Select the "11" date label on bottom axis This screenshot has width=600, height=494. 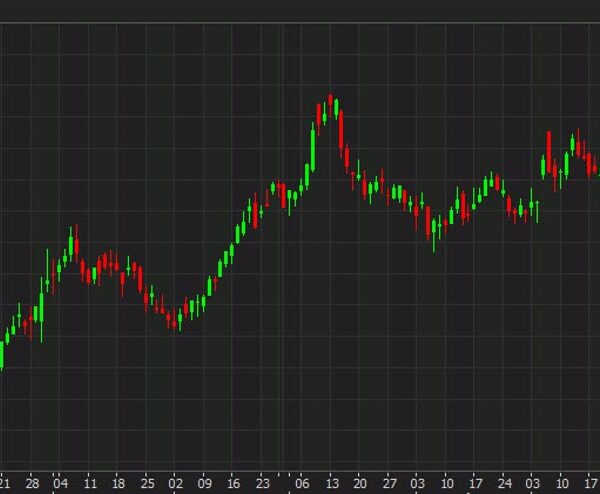pos(90,479)
